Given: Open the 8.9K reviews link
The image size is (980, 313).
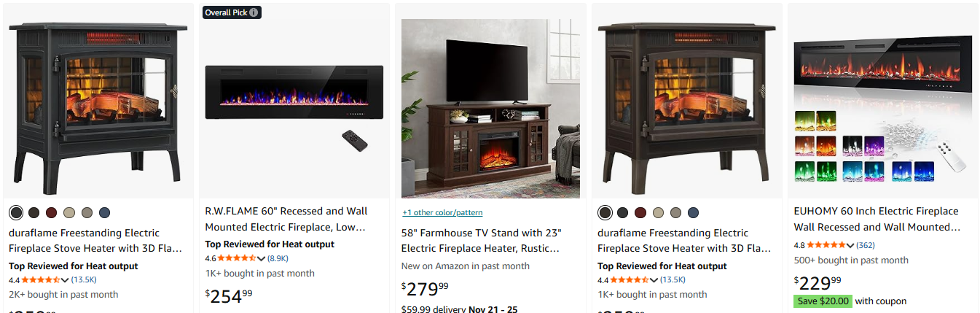Looking at the screenshot, I should 278,258.
